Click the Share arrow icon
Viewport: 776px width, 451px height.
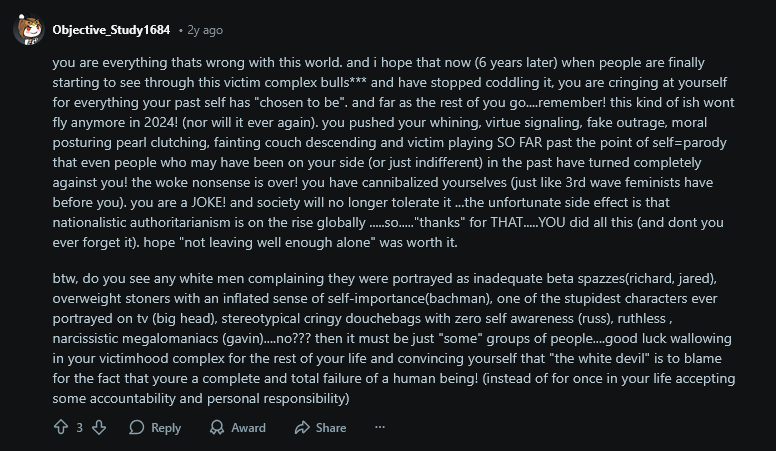[301, 427]
